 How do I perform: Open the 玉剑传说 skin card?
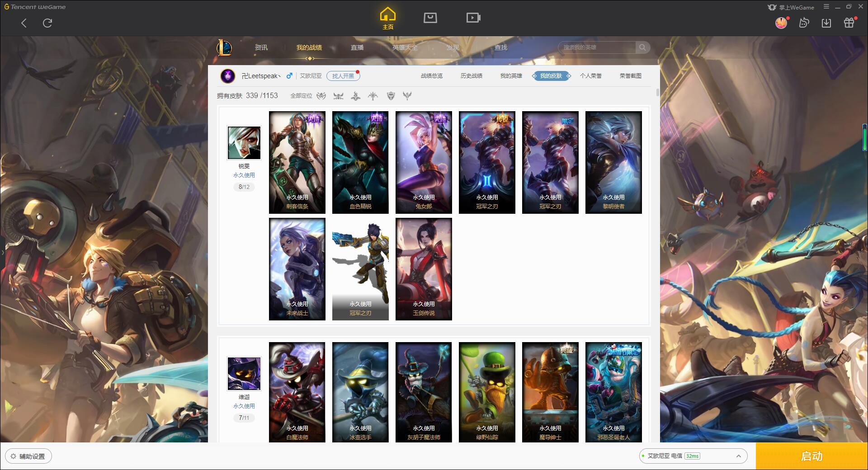424,269
